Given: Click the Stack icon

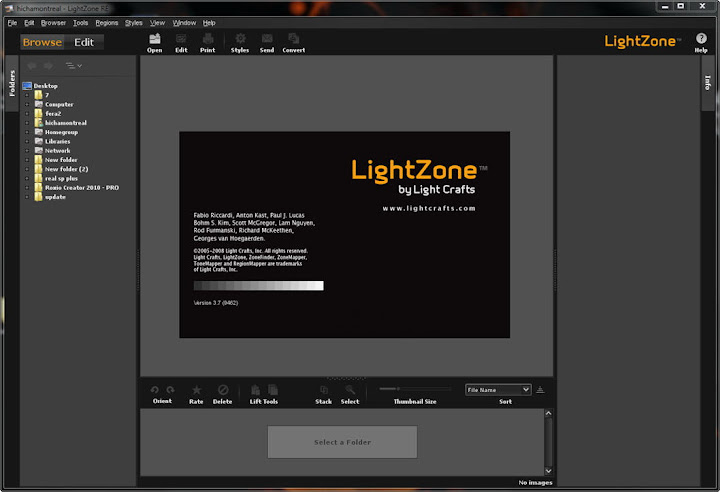Looking at the screenshot, I should click(x=324, y=390).
